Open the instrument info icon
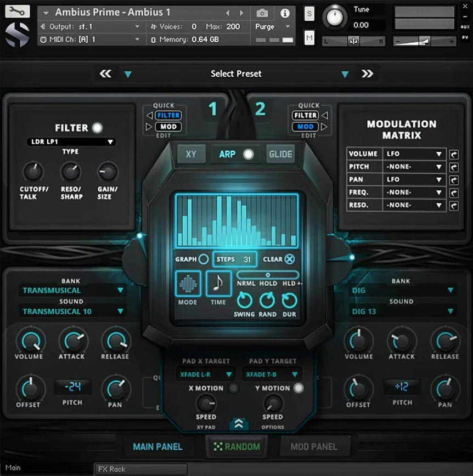 (285, 13)
